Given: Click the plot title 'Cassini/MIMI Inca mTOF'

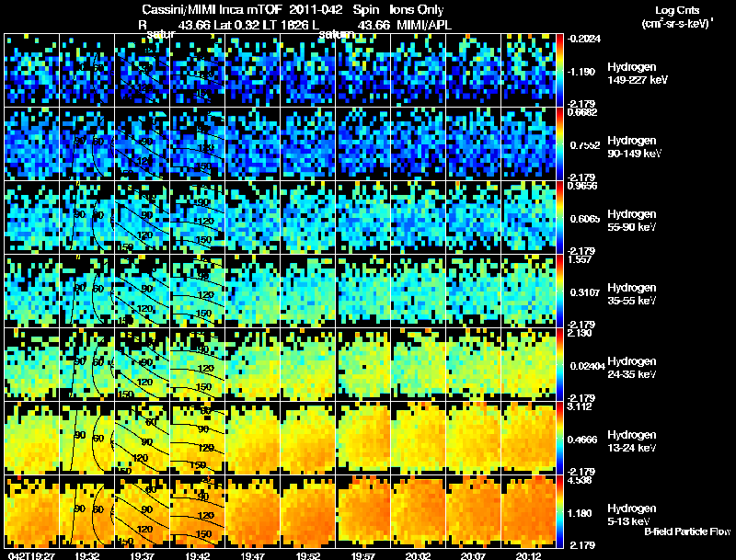Looking at the screenshot, I should (x=212, y=9).
